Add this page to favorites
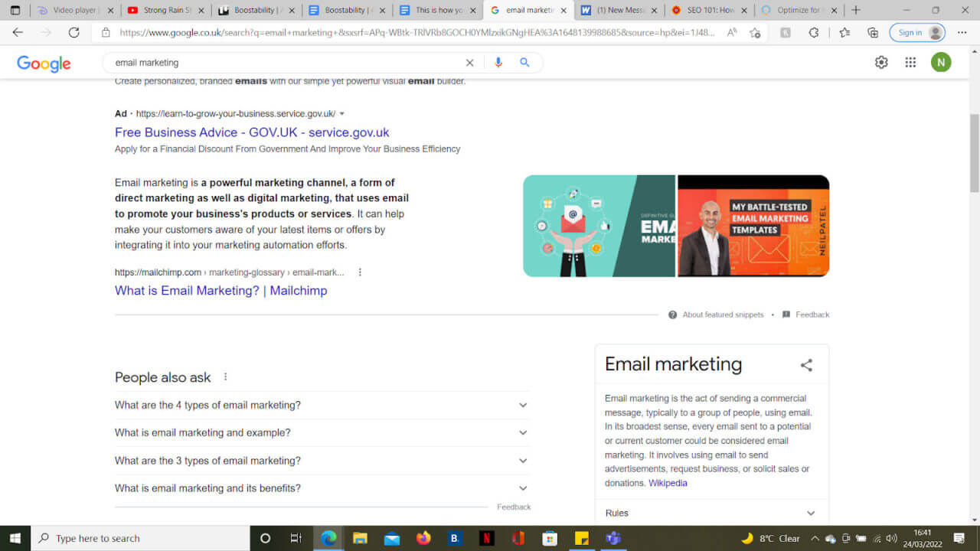This screenshot has height=551, width=980. [x=755, y=33]
